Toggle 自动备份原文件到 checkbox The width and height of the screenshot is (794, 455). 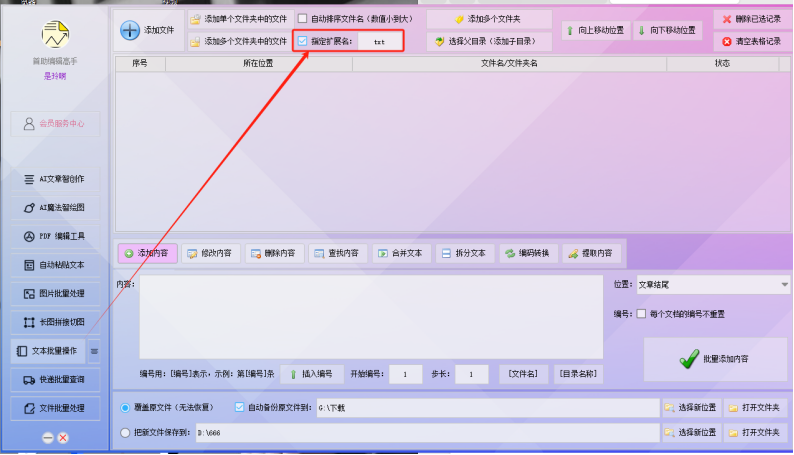(x=239, y=407)
